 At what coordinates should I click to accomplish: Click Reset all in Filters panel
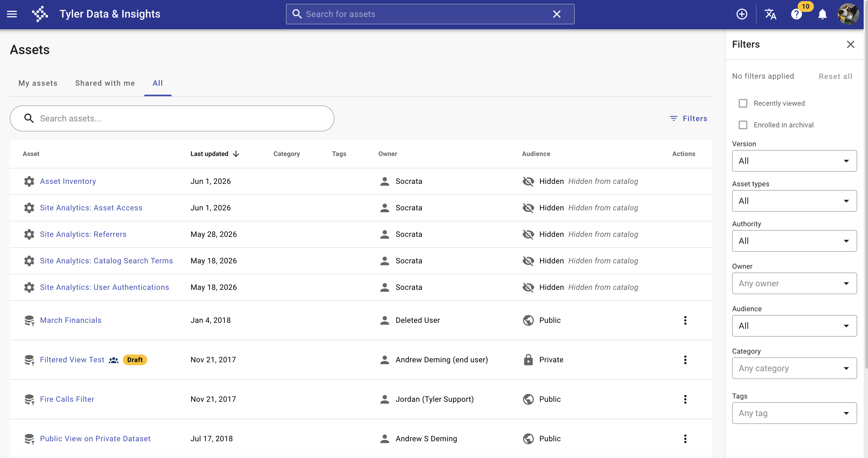pyautogui.click(x=835, y=76)
